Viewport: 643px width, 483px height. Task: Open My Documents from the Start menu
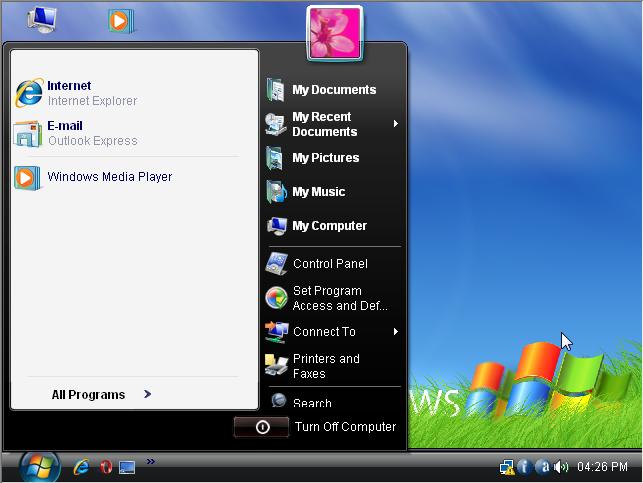click(332, 90)
